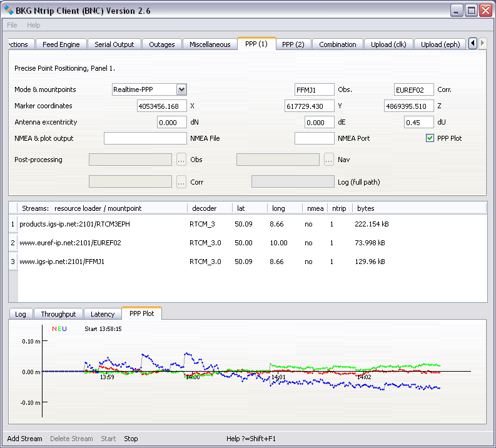Viewport: 496px width, 448px height.
Task: Open the Realtime-PPP mode dropdown
Action: pos(181,89)
